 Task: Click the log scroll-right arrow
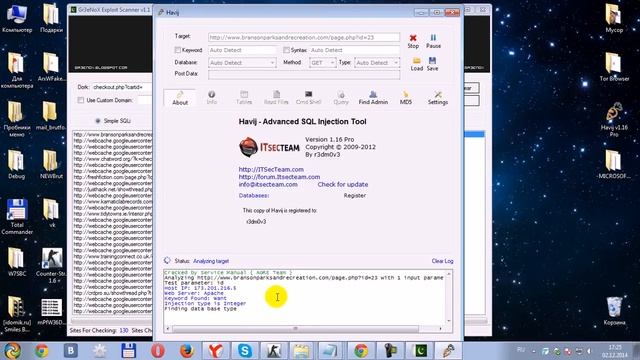tap(440, 328)
